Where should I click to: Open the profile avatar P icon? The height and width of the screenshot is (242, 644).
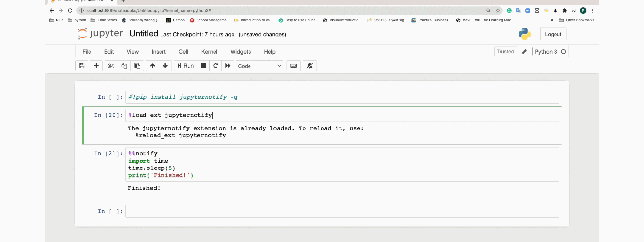point(583,10)
